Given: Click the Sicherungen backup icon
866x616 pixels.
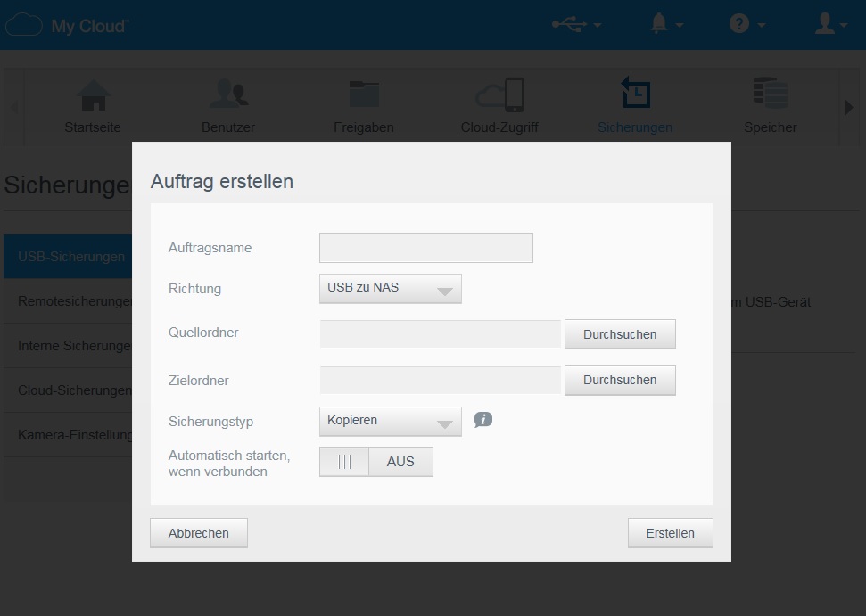Looking at the screenshot, I should tap(635, 92).
